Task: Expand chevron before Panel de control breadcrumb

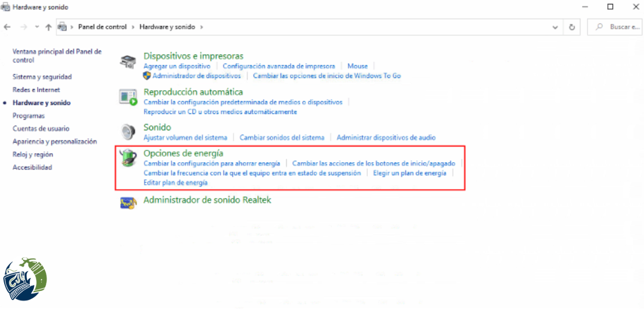Action: point(72,27)
